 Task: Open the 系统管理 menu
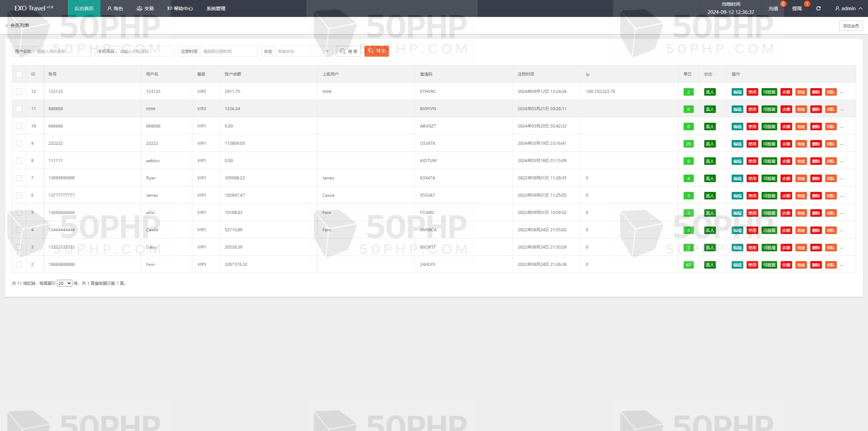(x=216, y=8)
